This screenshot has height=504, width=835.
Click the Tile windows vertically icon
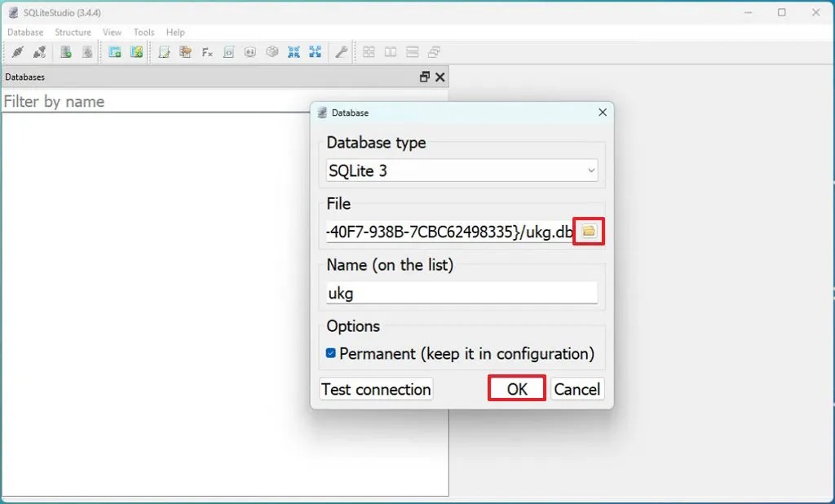(412, 51)
